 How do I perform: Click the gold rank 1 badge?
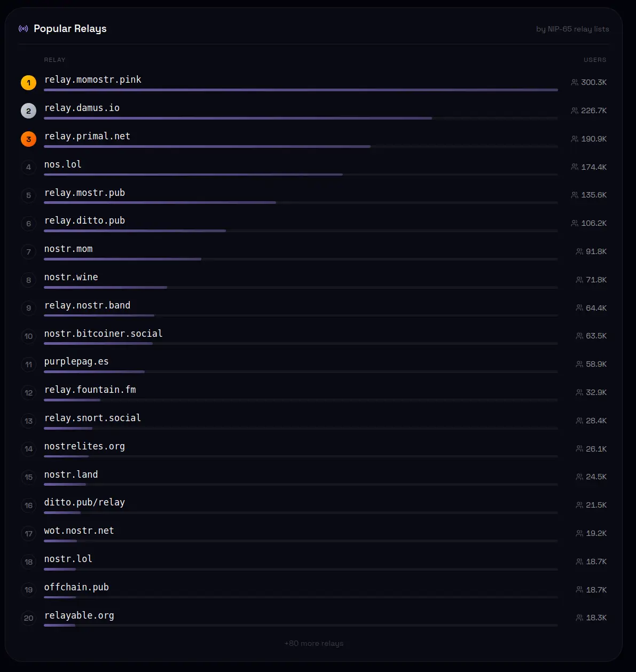(x=29, y=83)
